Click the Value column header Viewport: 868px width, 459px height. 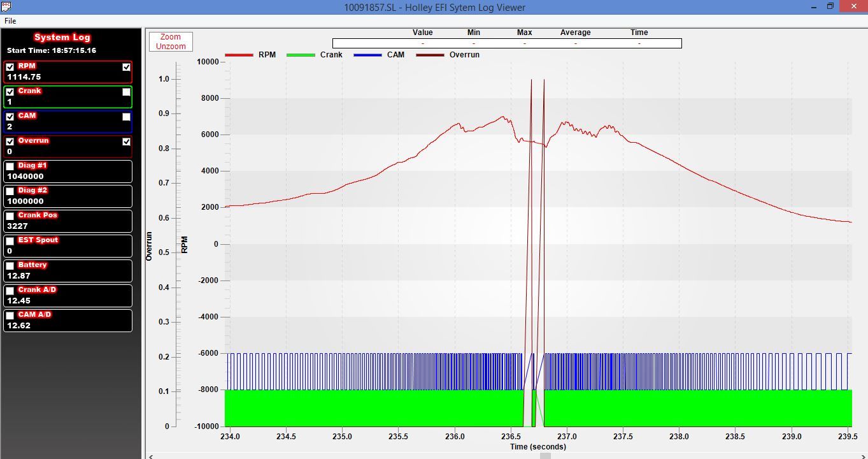[423, 33]
